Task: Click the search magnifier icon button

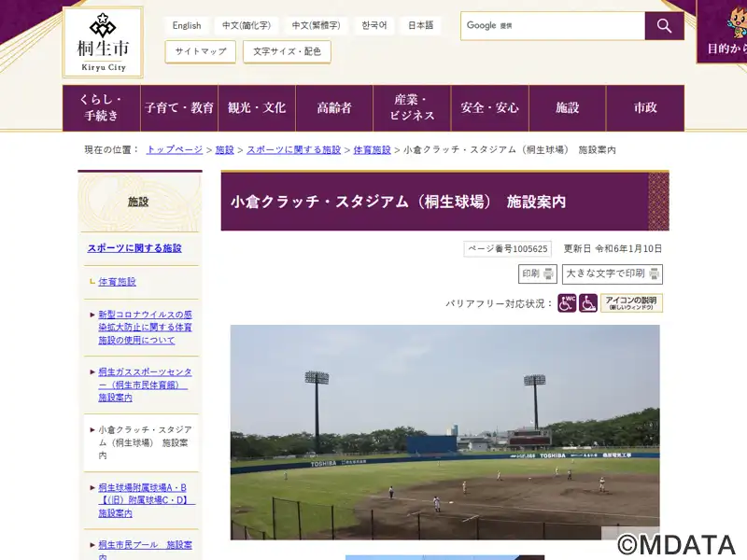Action: pyautogui.click(x=664, y=26)
